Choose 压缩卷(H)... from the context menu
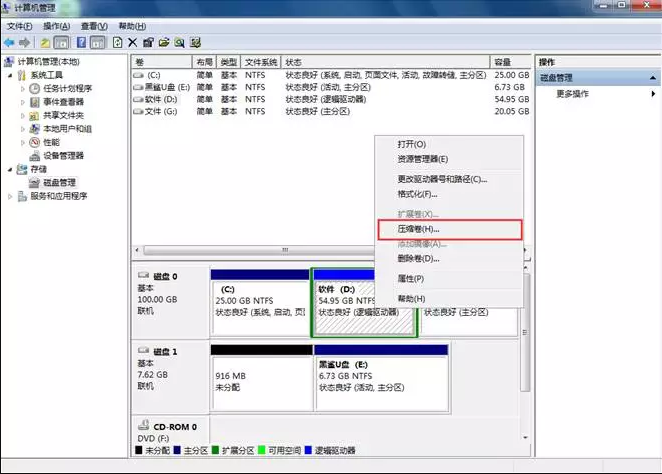662x474 pixels. [x=412, y=229]
